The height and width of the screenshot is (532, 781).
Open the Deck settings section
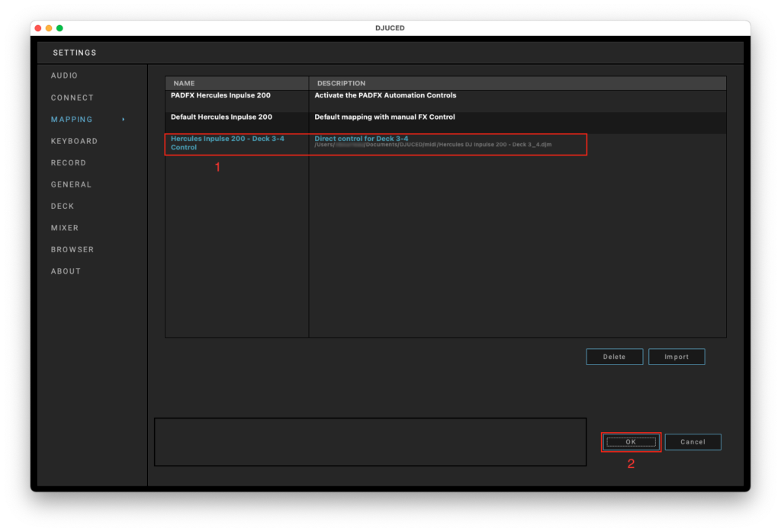[63, 206]
